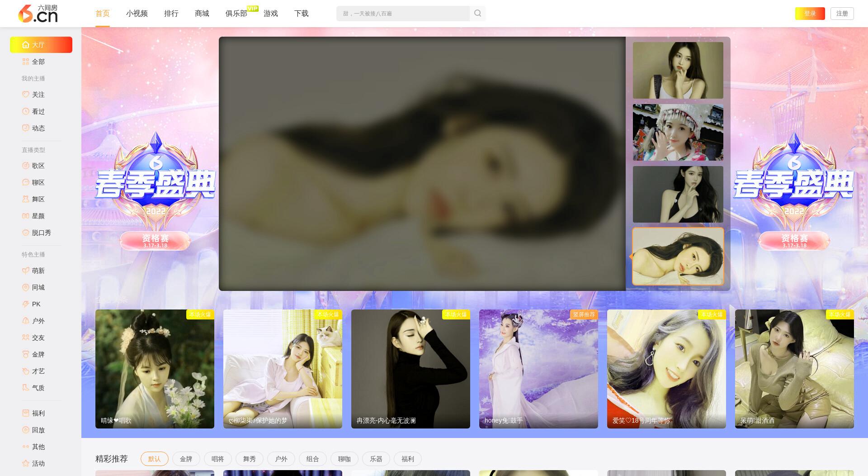Select 舞秀 filter tab
868x476 pixels.
(x=250, y=459)
